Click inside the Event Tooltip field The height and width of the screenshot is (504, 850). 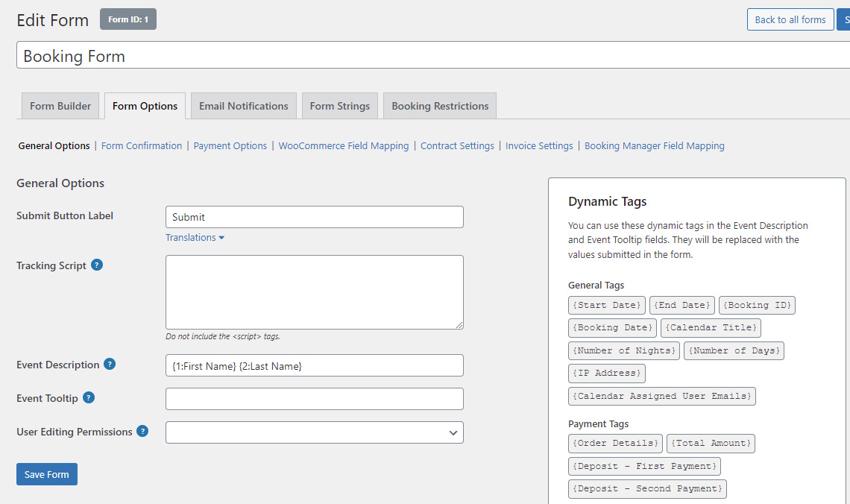[x=314, y=398]
